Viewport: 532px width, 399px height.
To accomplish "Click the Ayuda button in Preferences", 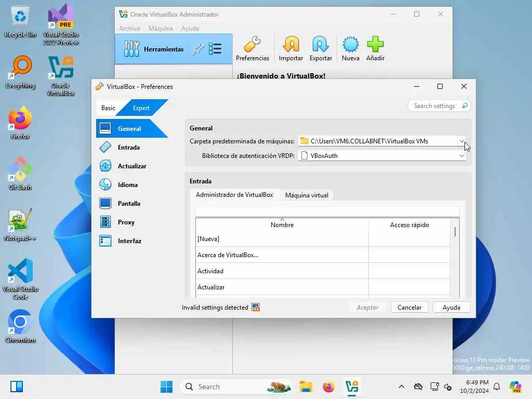I will pyautogui.click(x=451, y=308).
